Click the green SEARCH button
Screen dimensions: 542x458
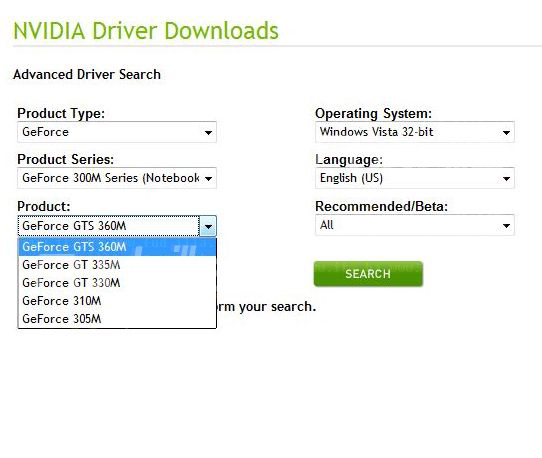(368, 274)
